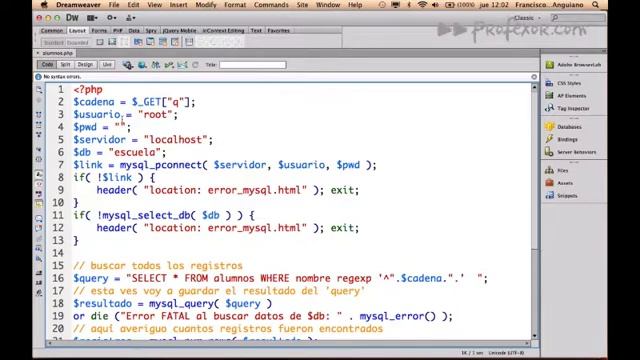Toggle Live view

tap(107, 65)
